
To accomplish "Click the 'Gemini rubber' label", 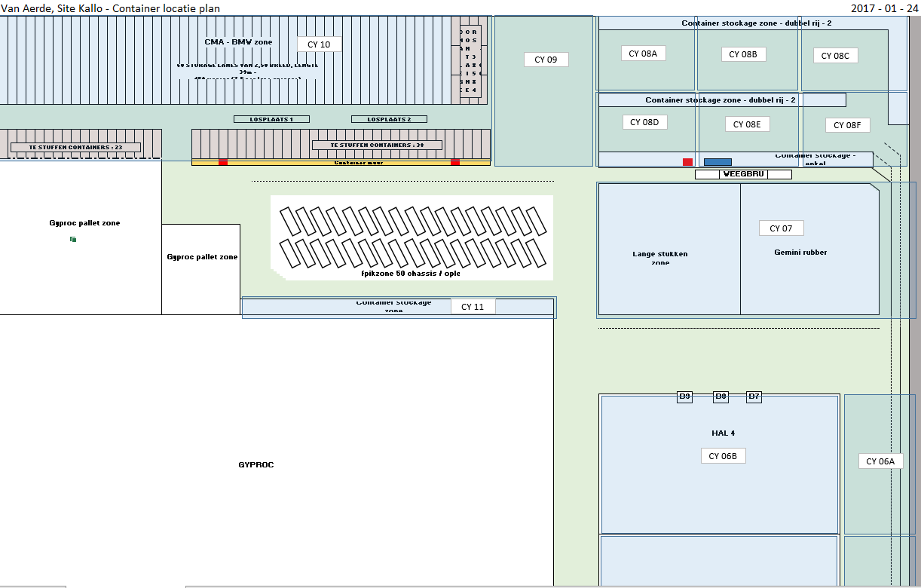I will tap(800, 253).
